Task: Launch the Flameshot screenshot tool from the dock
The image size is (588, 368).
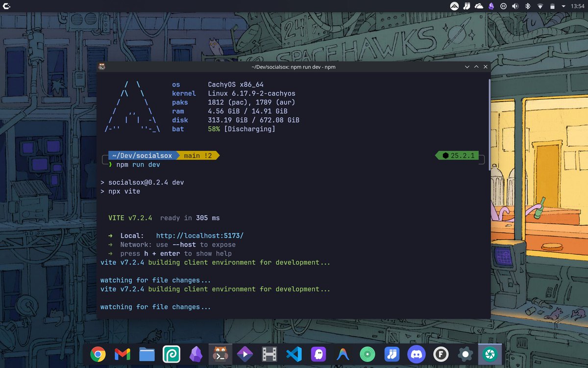Action: (490, 353)
